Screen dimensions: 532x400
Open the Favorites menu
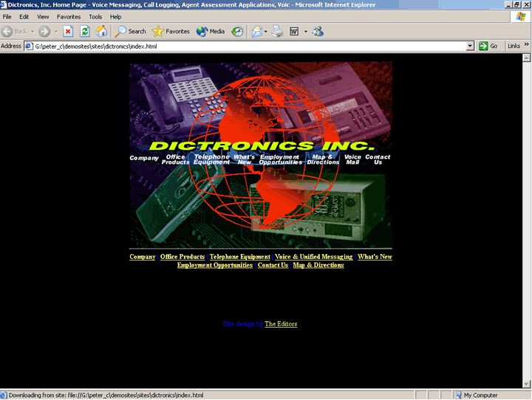tap(69, 17)
